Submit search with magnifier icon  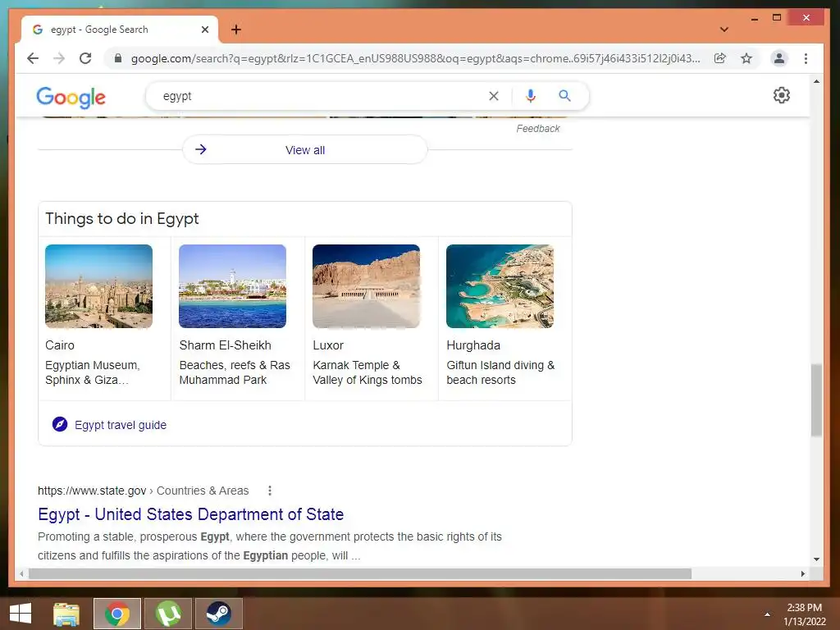(x=564, y=96)
